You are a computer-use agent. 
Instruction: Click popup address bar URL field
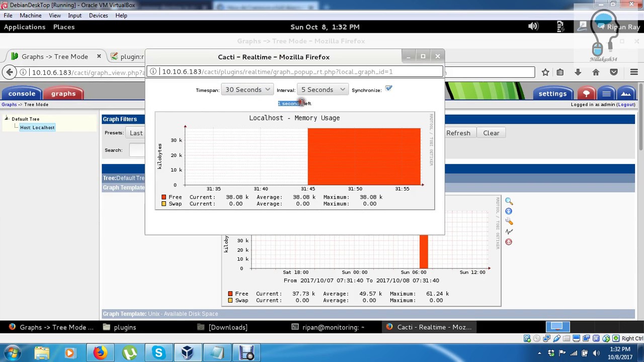[295, 72]
